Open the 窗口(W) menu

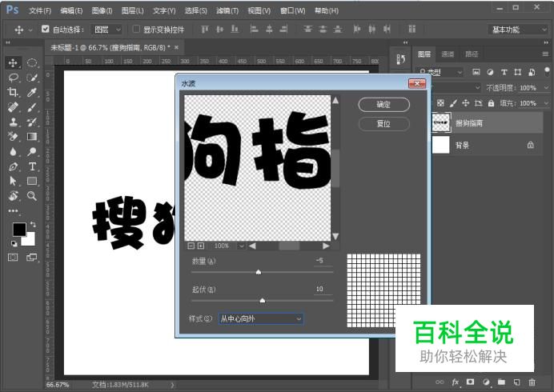tap(292, 11)
